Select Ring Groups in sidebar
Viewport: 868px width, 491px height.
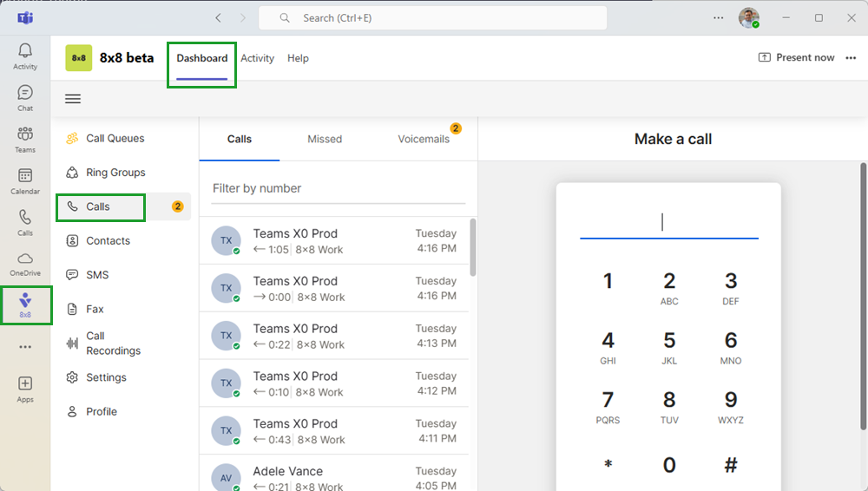[115, 173]
